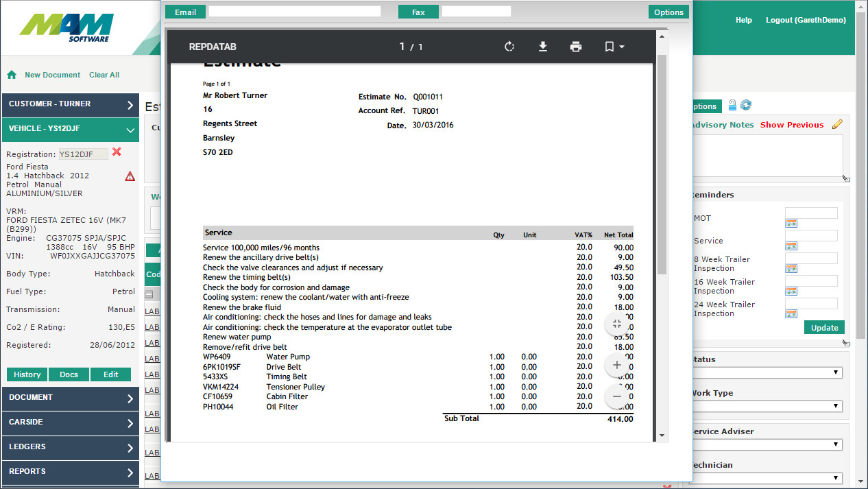Screen dimensions: 868x489
Task: Print the estimate document
Action: (576, 47)
